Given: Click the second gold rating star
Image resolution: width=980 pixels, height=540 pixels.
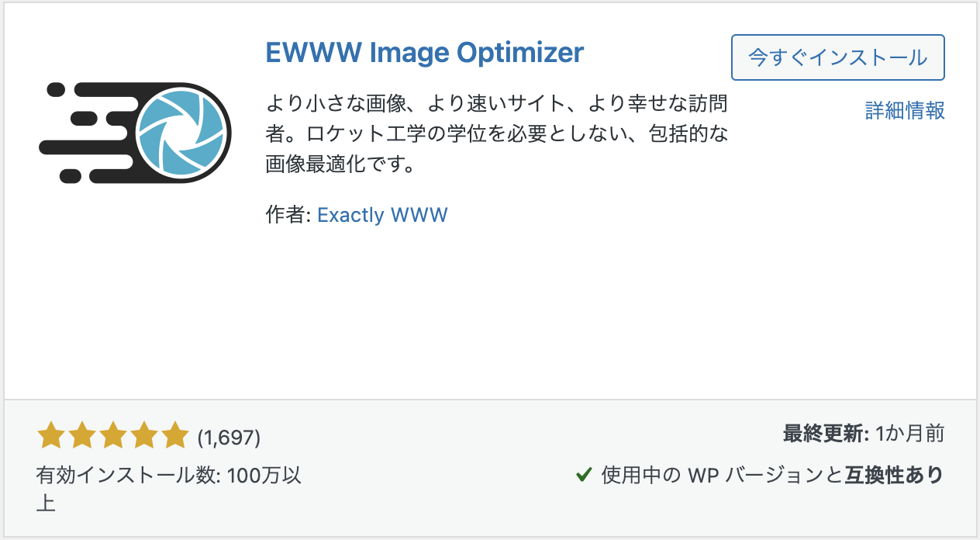Looking at the screenshot, I should 82,436.
